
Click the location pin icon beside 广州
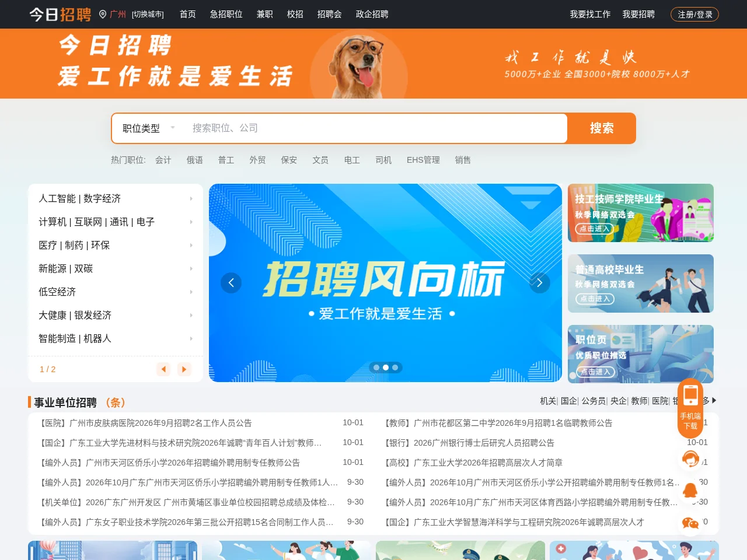point(103,14)
